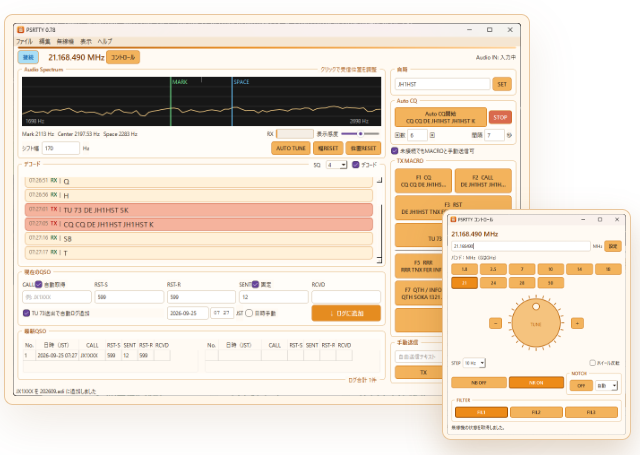Toggle TU 73送信で自動ログ追加 checkbox
The height and width of the screenshot is (455, 640).
point(26,313)
